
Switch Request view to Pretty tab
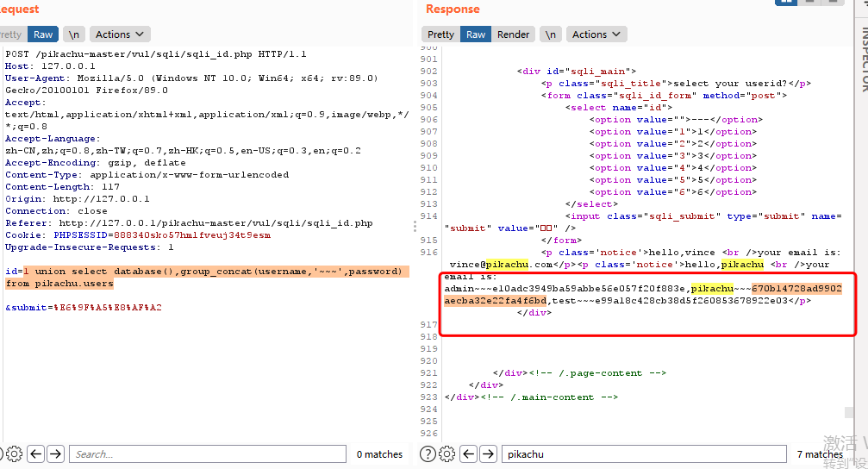pos(11,34)
